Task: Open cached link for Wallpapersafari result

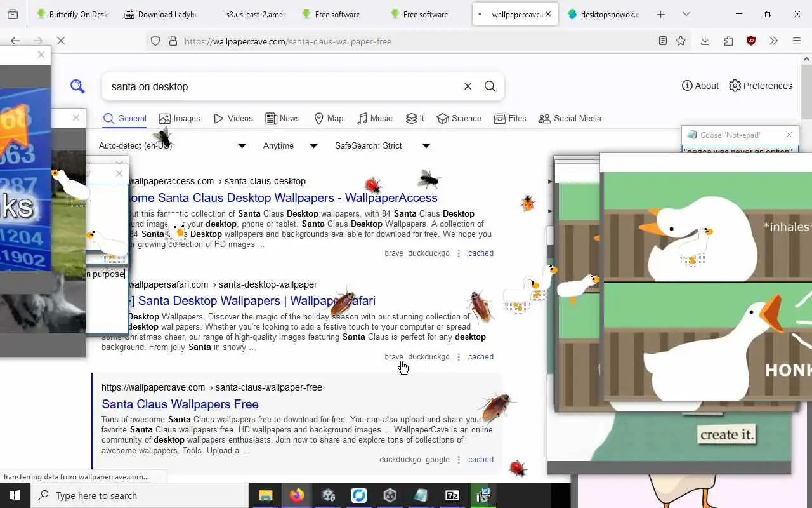Action: click(x=481, y=357)
